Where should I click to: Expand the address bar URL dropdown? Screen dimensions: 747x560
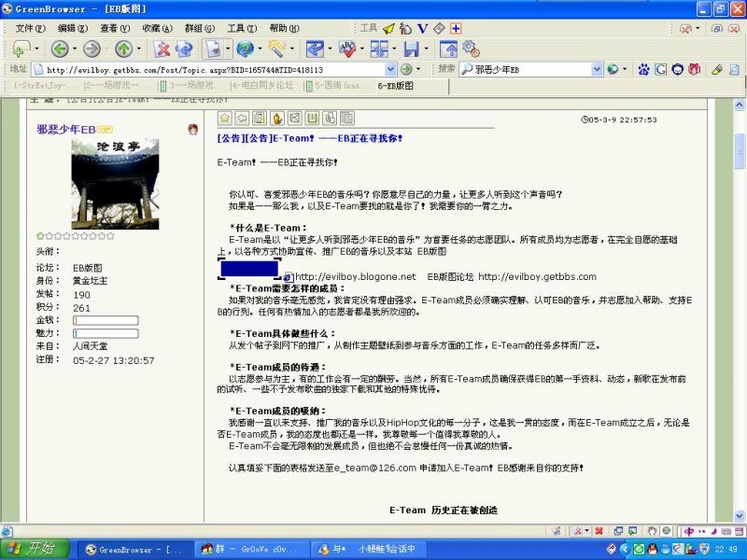pos(390,69)
